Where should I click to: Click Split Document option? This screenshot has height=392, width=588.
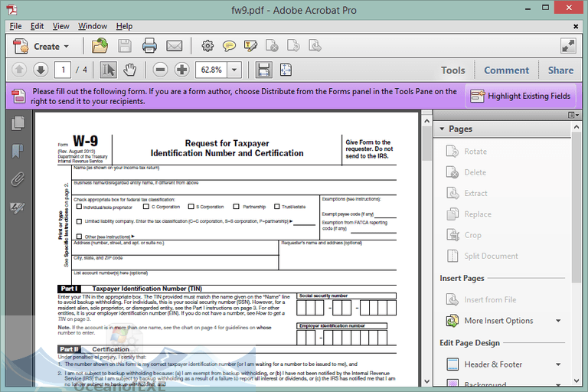point(482,256)
